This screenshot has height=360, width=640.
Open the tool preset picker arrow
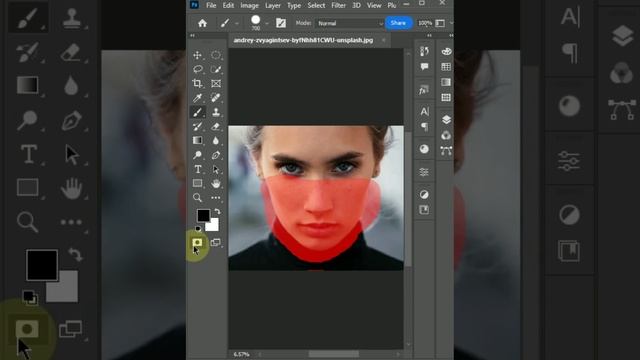click(x=237, y=24)
